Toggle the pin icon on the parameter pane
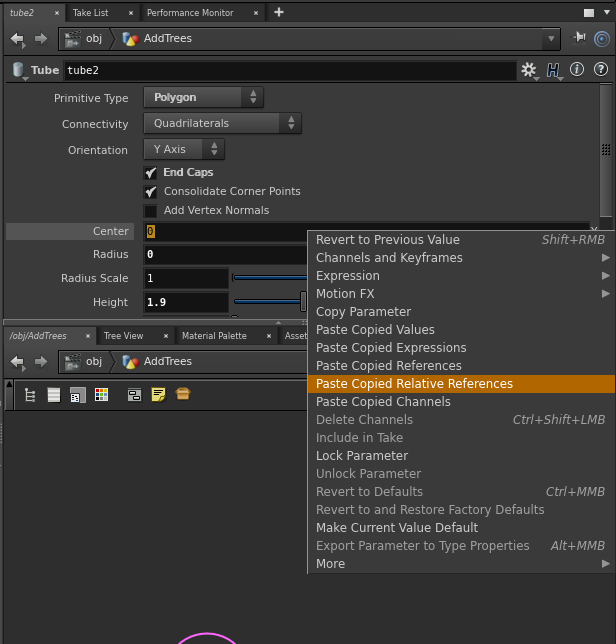The height and width of the screenshot is (644, 616). tap(579, 38)
